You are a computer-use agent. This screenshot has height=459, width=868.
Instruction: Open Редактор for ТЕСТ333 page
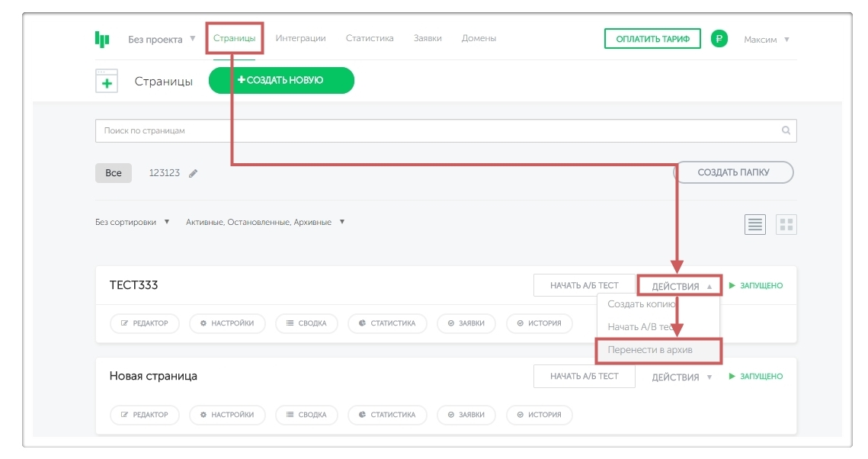pyautogui.click(x=145, y=323)
